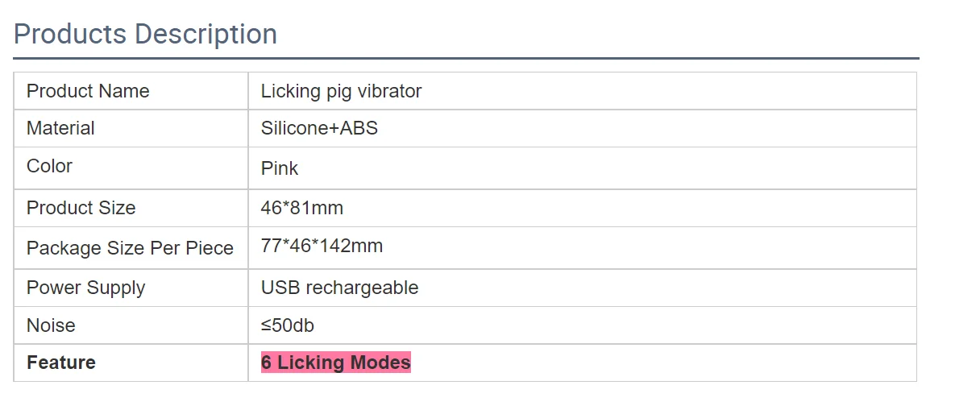
Task: Select the 'Package Size Per Piece' label
Action: point(130,248)
